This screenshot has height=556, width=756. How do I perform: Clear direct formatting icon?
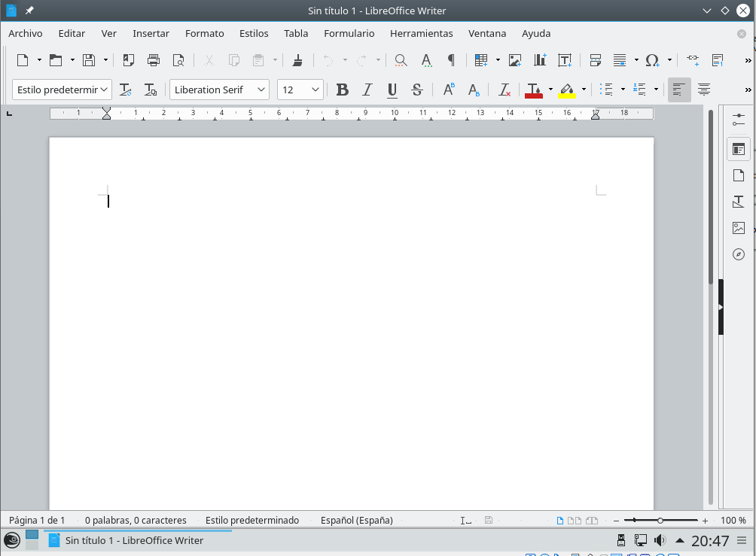(505, 90)
